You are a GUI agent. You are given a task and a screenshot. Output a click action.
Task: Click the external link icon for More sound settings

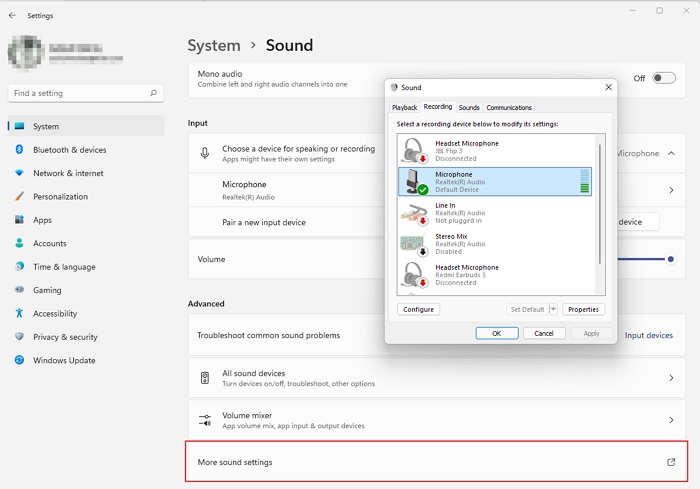pyautogui.click(x=671, y=462)
